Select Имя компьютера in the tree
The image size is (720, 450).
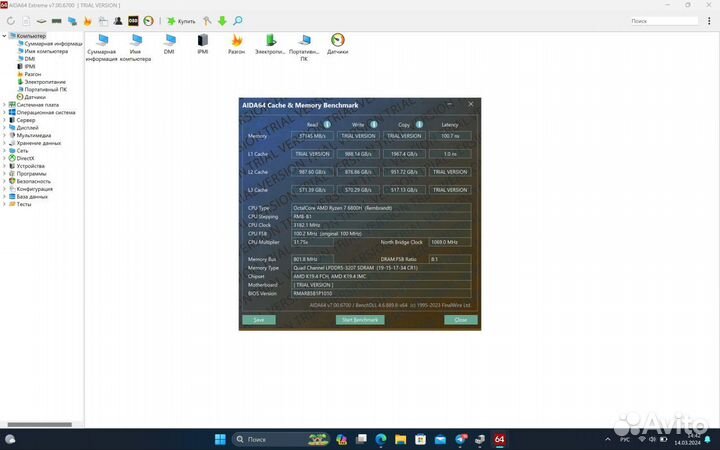point(43,51)
